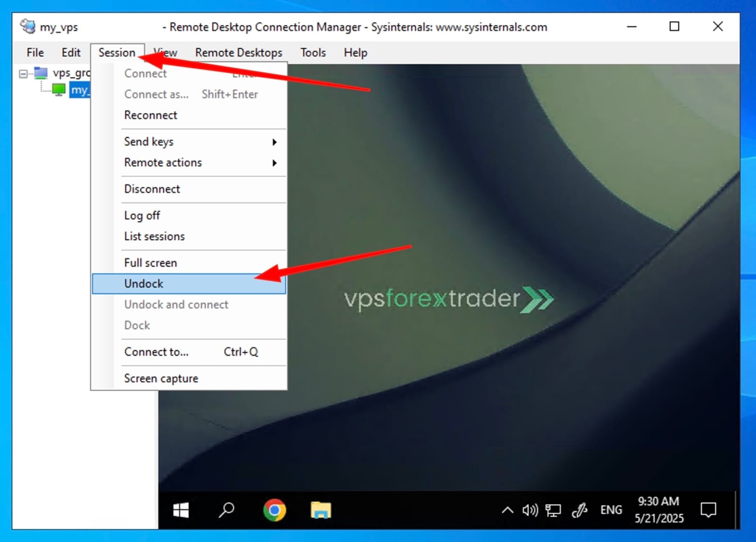
Task: Select Undock from the Session menu
Action: click(x=143, y=284)
